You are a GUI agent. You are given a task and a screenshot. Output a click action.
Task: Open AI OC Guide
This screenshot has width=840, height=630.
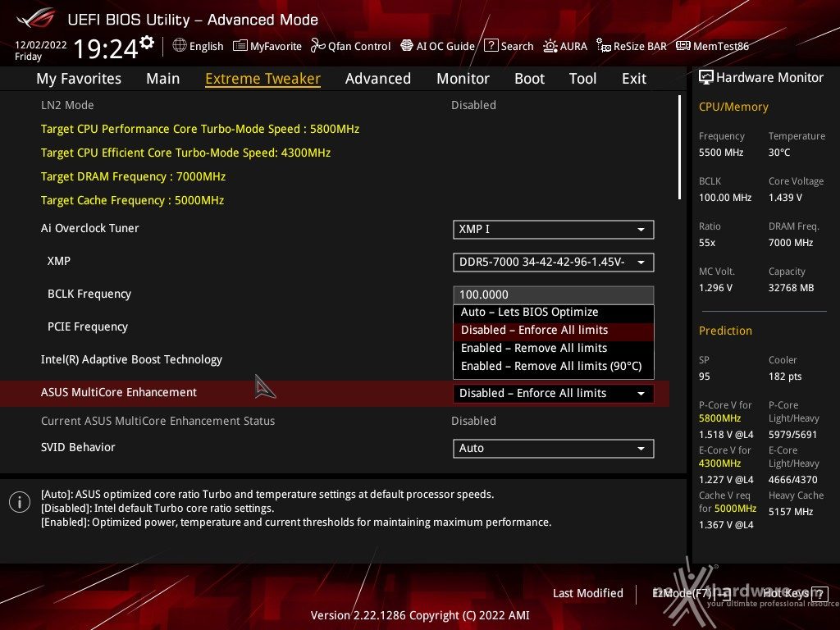[438, 46]
